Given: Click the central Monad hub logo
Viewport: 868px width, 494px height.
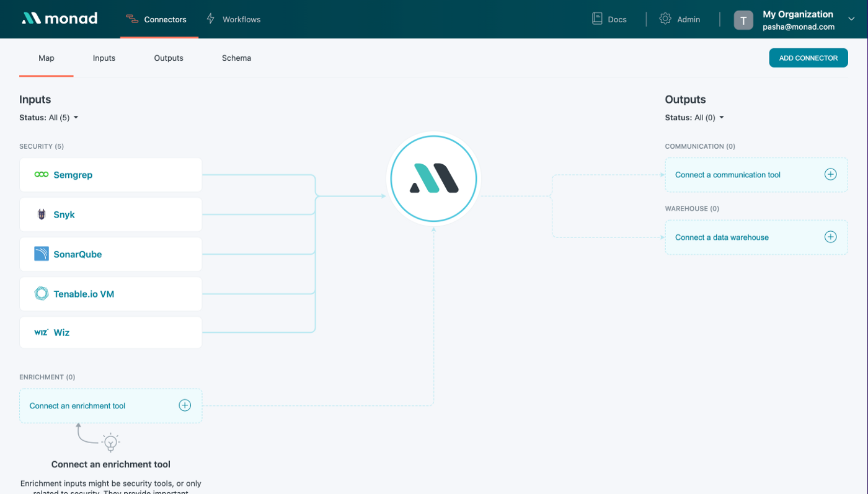Looking at the screenshot, I should (x=434, y=179).
